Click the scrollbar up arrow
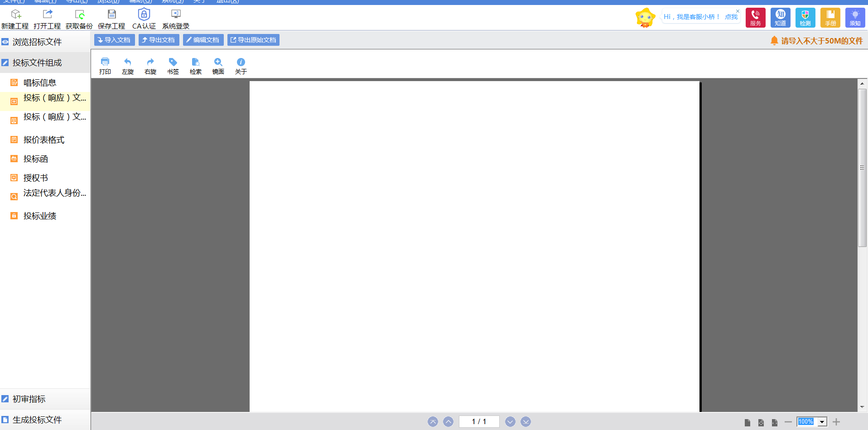Viewport: 868px width, 430px height. 862,83
